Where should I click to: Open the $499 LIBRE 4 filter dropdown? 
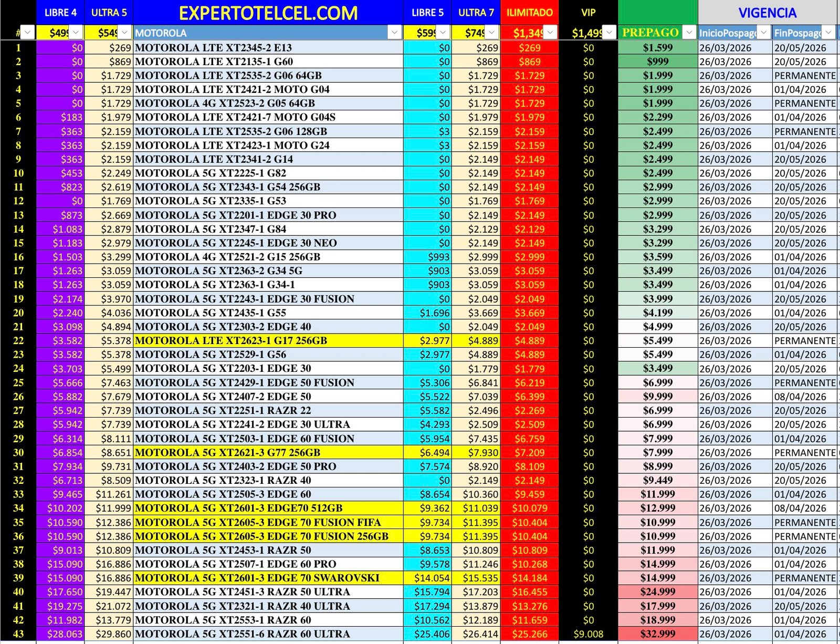click(x=75, y=33)
